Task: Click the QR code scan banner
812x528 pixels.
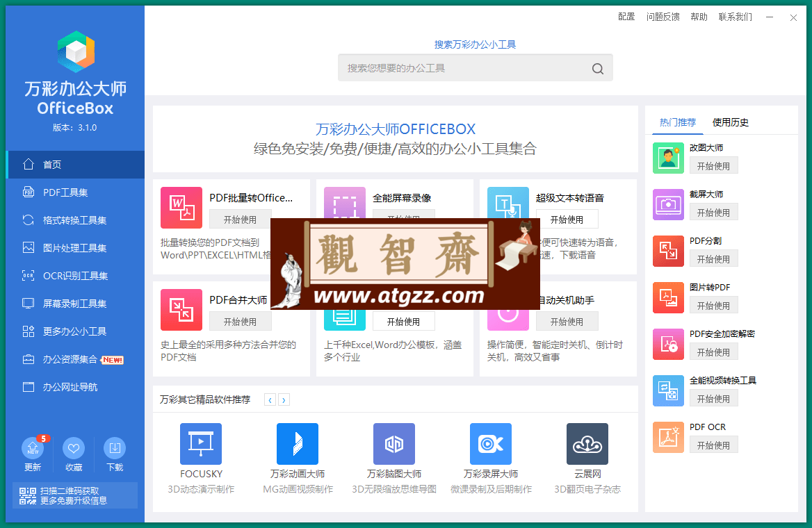Action: click(x=75, y=495)
